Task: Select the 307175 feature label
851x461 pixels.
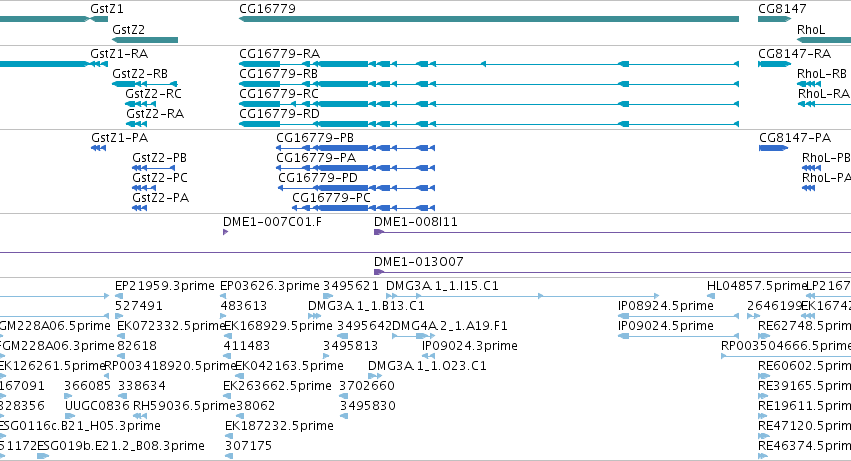Action: [249, 446]
